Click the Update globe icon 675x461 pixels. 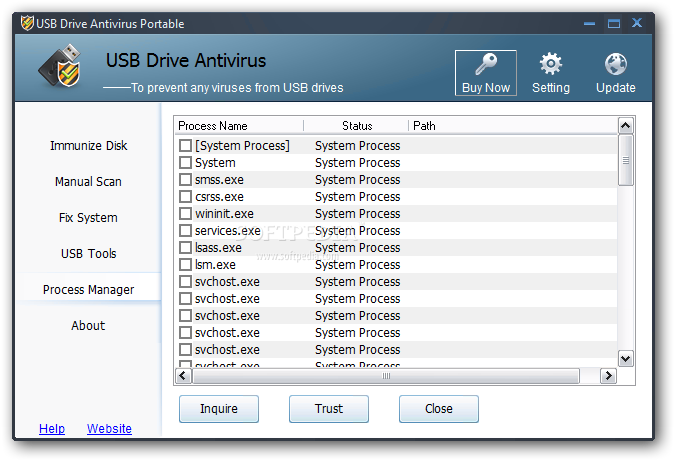click(x=616, y=64)
